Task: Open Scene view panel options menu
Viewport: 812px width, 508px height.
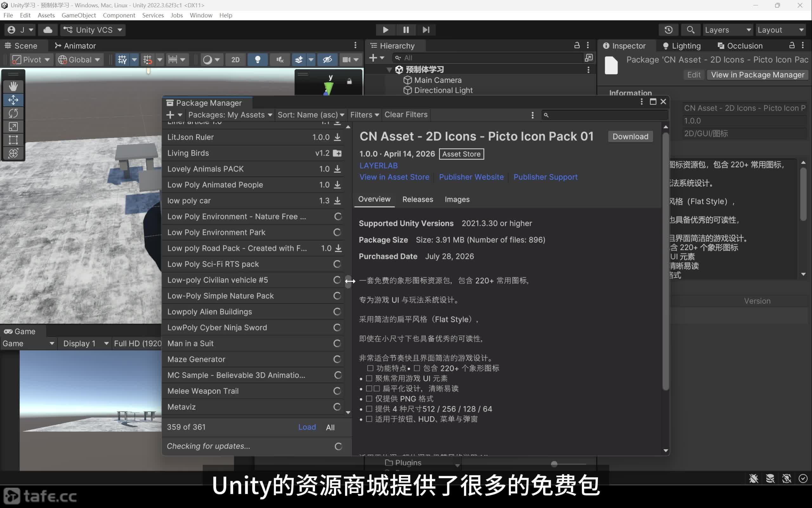Action: [355, 45]
